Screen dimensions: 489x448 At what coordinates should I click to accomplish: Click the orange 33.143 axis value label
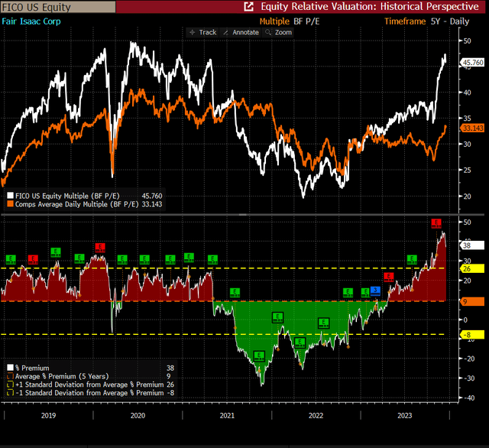pyautogui.click(x=472, y=128)
